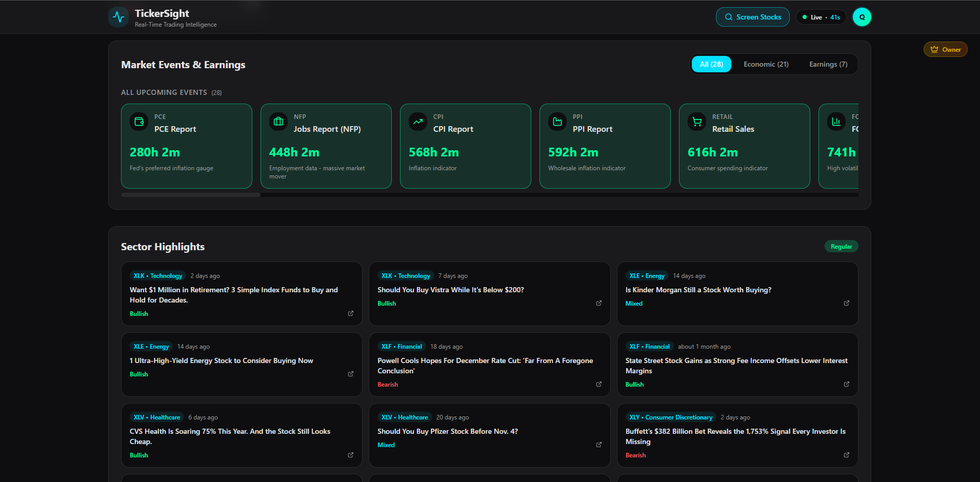Viewport: 980px width, 482px height.
Task: Click the Mixed label on Pfizer card
Action: 386,445
